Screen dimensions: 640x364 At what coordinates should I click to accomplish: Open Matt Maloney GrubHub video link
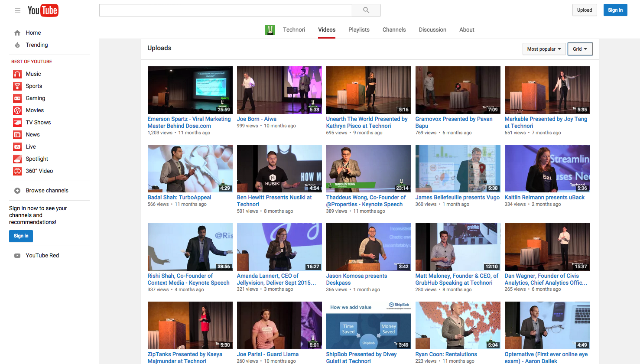coord(457,279)
